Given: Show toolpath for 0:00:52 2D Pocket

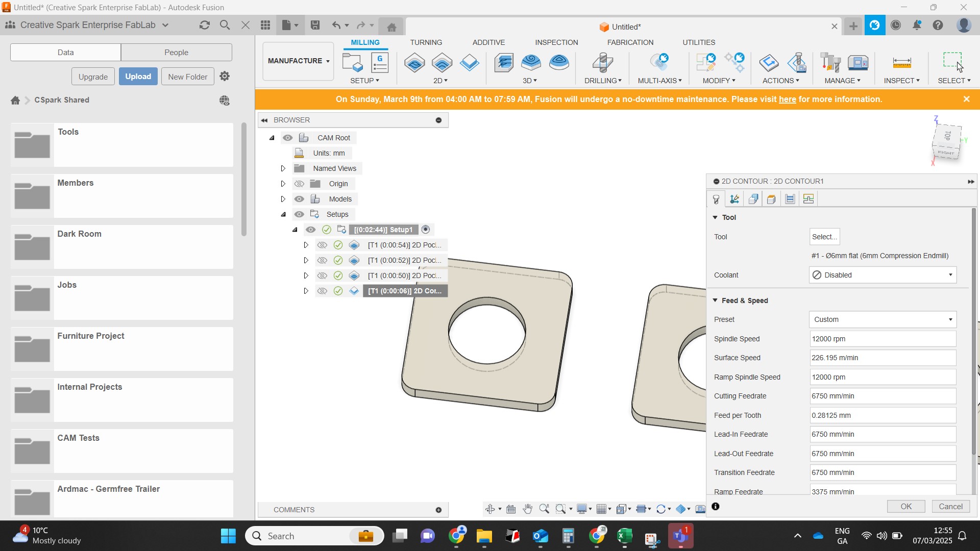Looking at the screenshot, I should pos(322,260).
